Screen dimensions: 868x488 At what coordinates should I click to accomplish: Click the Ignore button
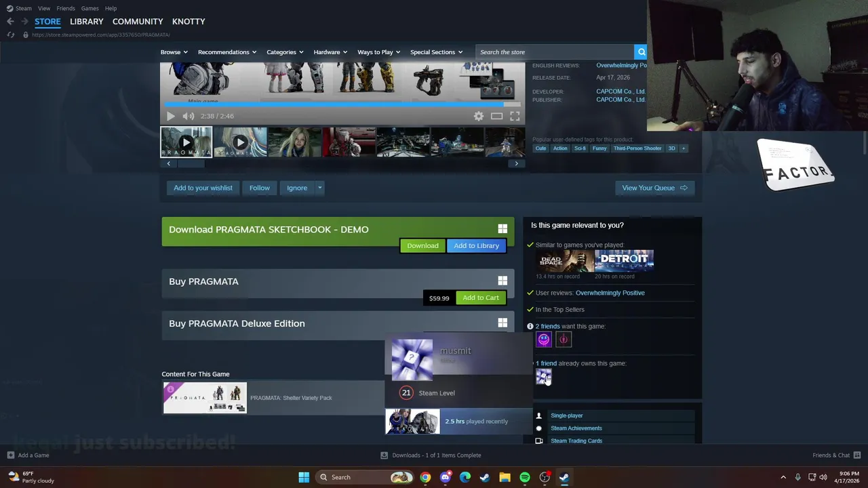(x=297, y=188)
